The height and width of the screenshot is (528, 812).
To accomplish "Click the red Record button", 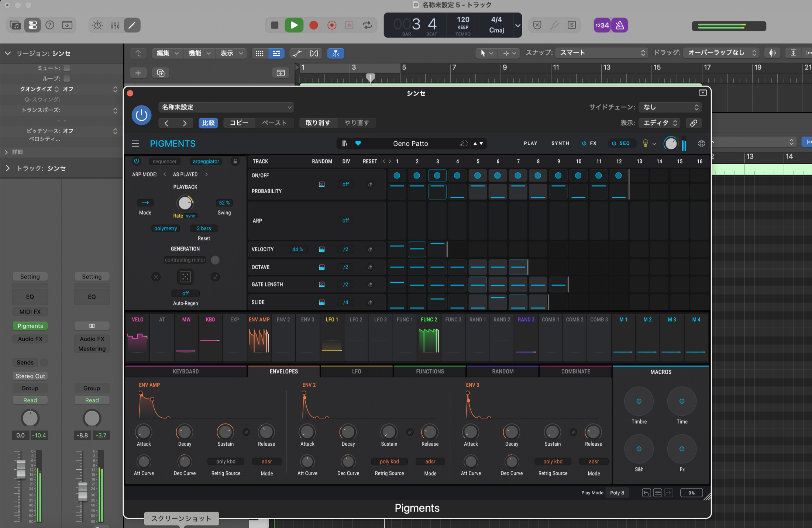I will tap(314, 25).
